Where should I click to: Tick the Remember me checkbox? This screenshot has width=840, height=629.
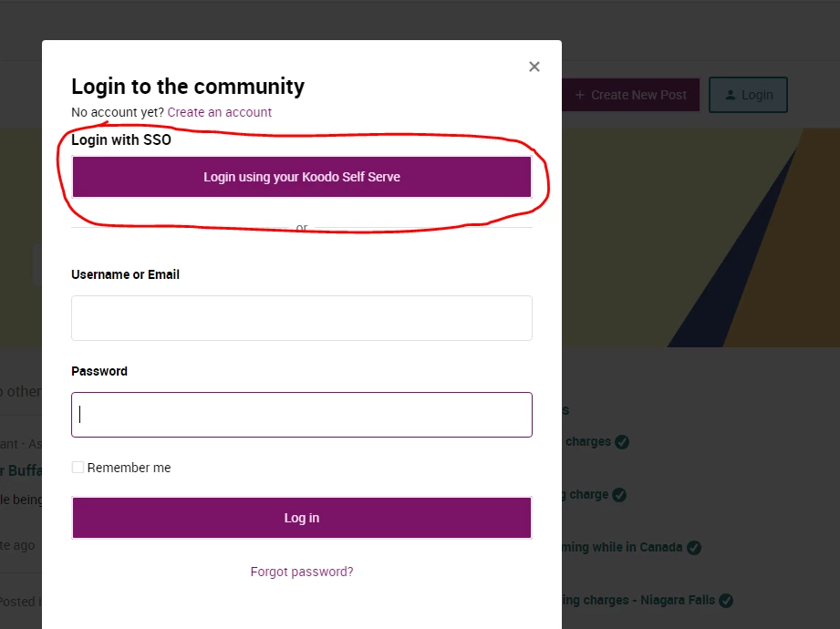coord(78,468)
